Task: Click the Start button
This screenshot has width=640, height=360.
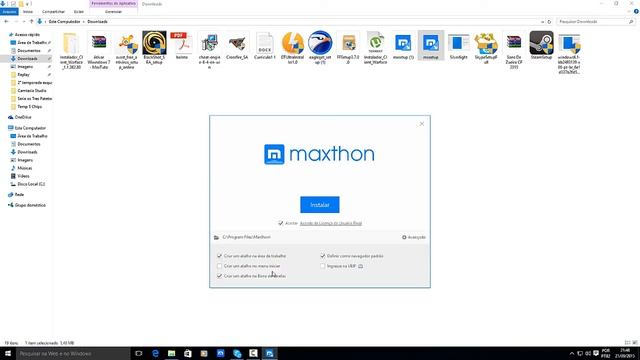Action: click(x=8, y=353)
